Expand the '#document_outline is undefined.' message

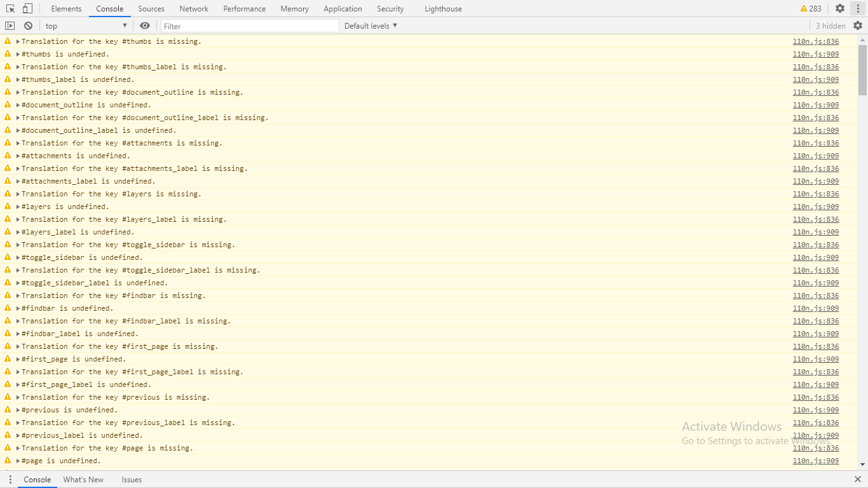pyautogui.click(x=18, y=105)
